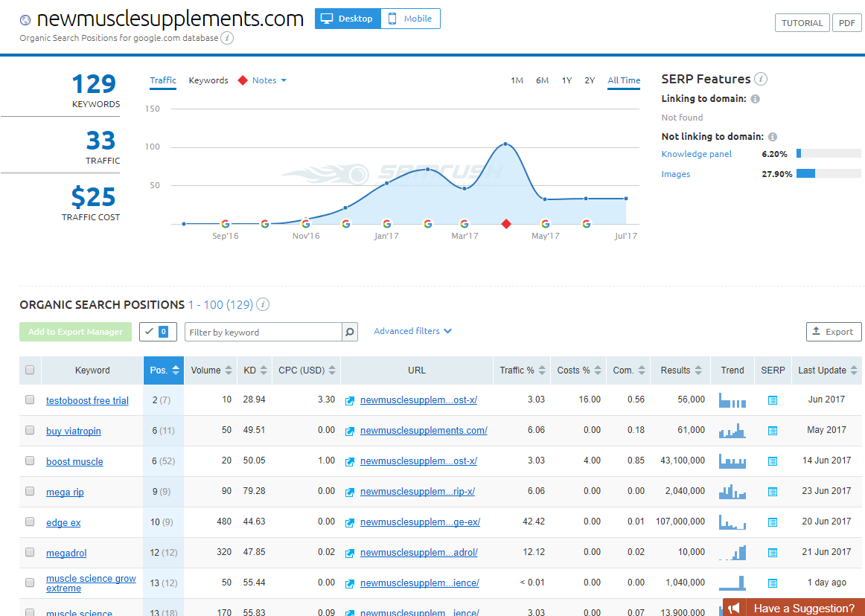The image size is (865, 616).
Task: Sort by Costs % column
Action: 578,370
